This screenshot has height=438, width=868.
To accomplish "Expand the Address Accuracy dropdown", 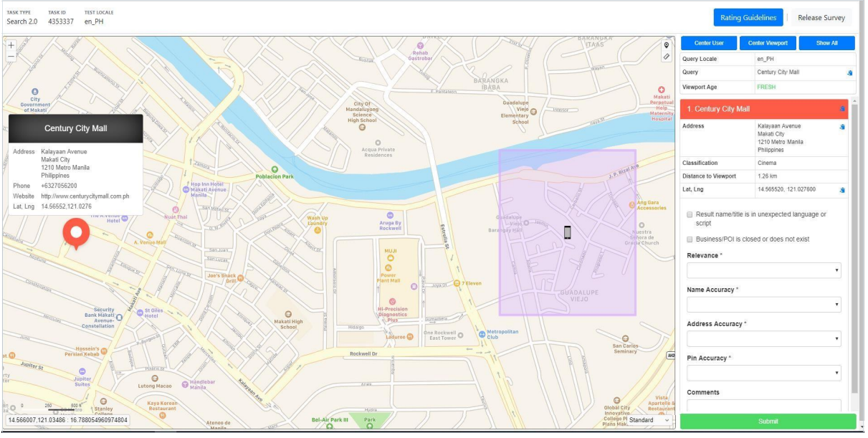I will (x=764, y=339).
